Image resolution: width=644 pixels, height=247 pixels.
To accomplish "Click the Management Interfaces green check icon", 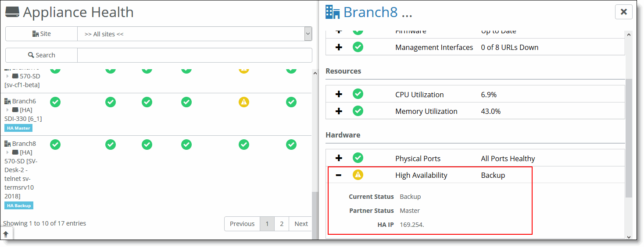I will 358,47.
